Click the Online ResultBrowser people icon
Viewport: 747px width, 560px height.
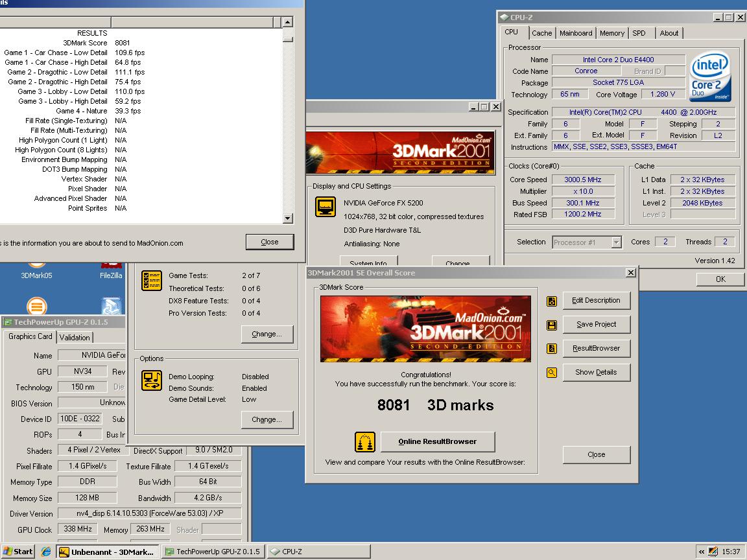tap(365, 442)
